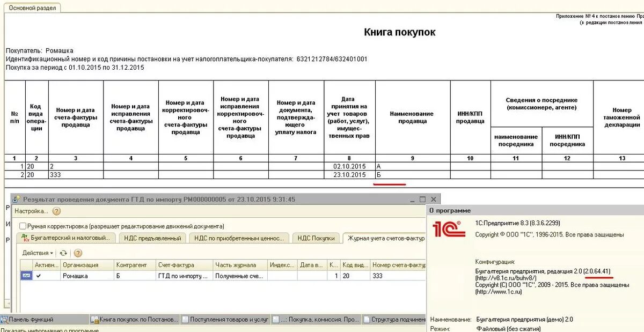Click the help icon in the Действия toolbar
The height and width of the screenshot is (332, 644).
tap(78, 253)
